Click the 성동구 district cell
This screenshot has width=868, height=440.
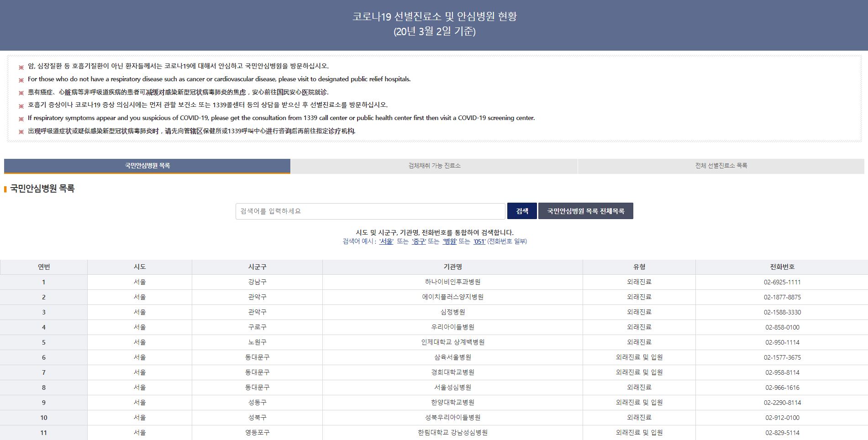point(257,403)
